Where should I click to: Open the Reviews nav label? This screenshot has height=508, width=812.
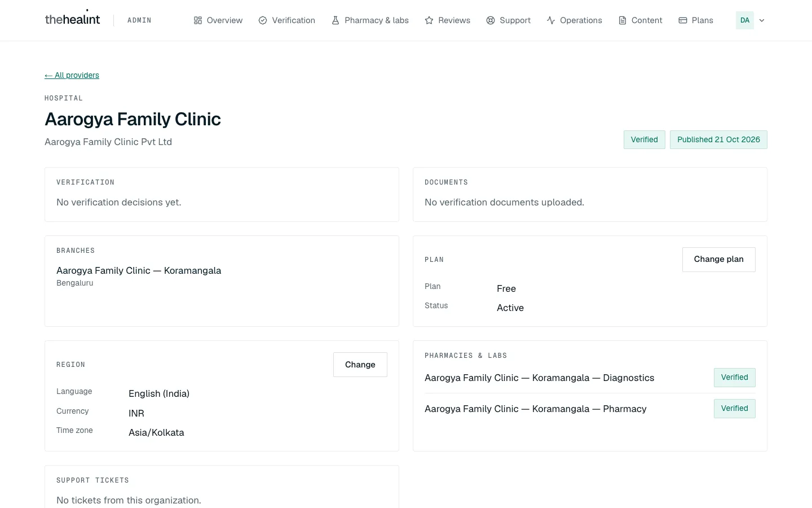click(454, 20)
